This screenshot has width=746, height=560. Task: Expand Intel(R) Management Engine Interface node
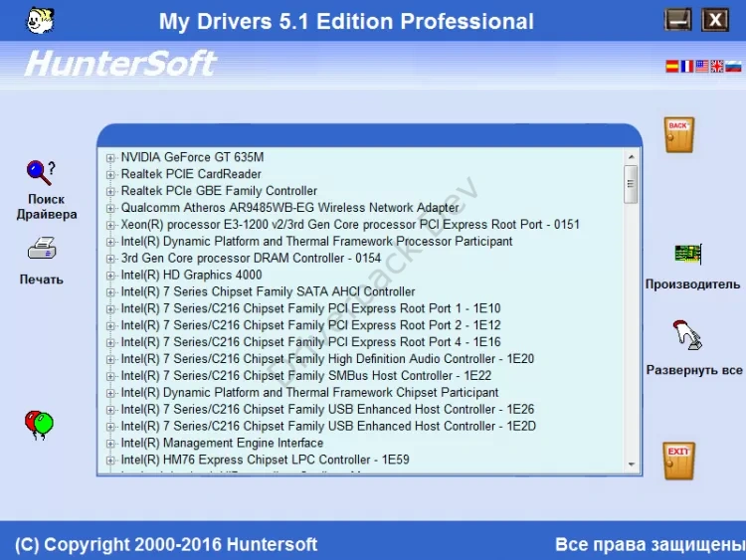pos(110,444)
